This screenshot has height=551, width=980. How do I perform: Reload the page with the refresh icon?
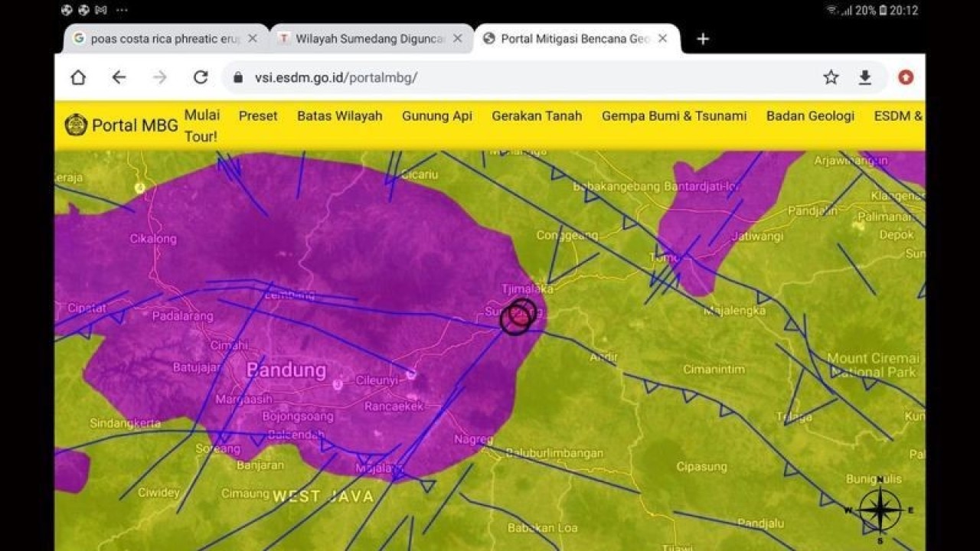tap(200, 77)
